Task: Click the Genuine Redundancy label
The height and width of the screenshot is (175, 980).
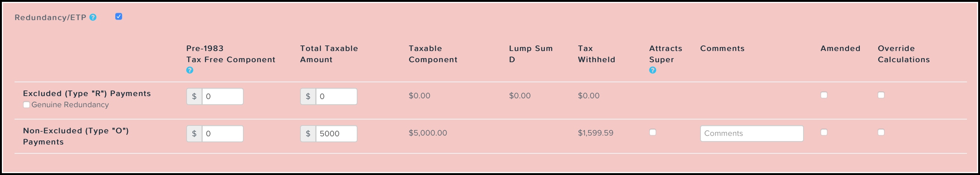Action: pyautogui.click(x=70, y=105)
